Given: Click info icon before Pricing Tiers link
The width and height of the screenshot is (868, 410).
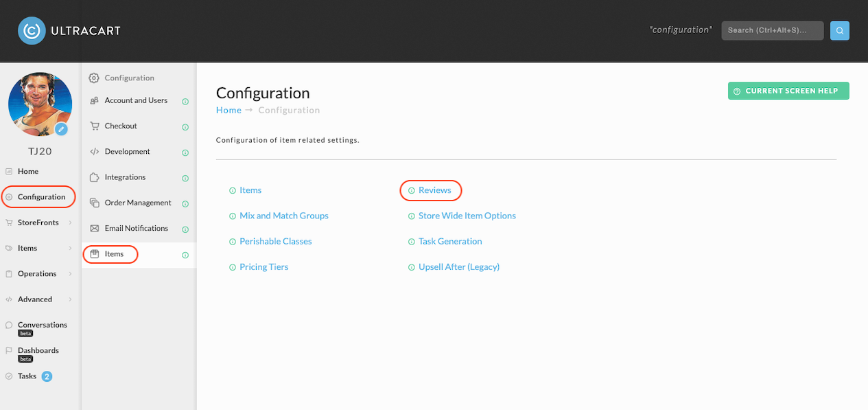Looking at the screenshot, I should tap(233, 267).
